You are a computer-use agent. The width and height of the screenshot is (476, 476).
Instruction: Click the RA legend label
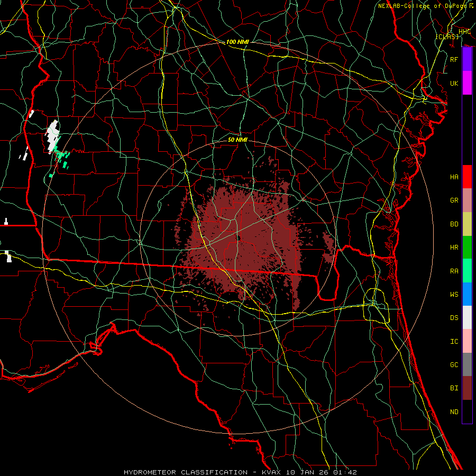pyautogui.click(x=454, y=271)
